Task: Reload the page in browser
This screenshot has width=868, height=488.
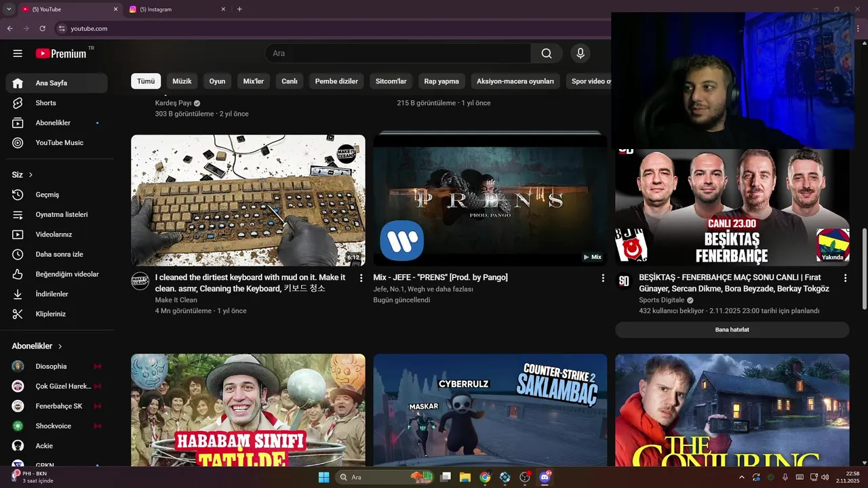Action: coord(42,28)
